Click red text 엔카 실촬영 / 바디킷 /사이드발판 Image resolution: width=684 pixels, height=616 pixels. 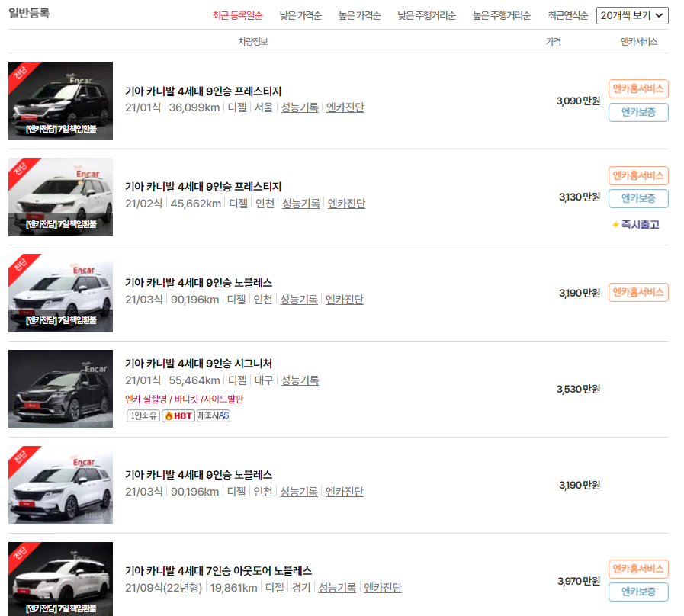pos(184,399)
